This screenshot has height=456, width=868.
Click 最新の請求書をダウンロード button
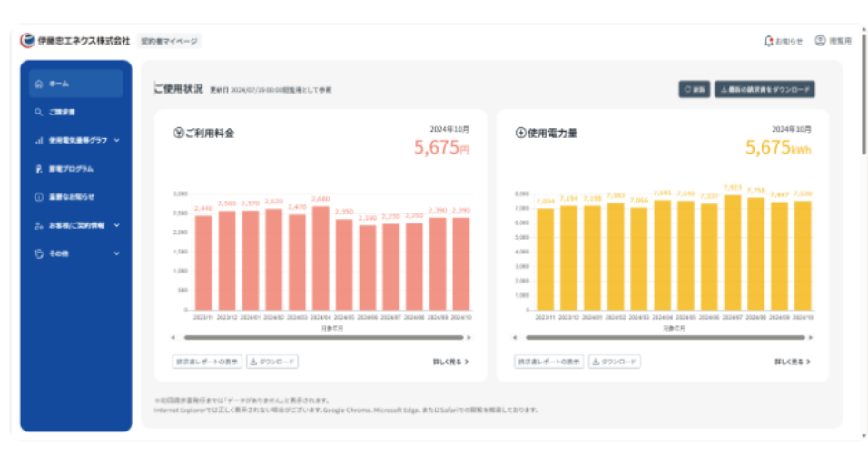click(x=764, y=89)
